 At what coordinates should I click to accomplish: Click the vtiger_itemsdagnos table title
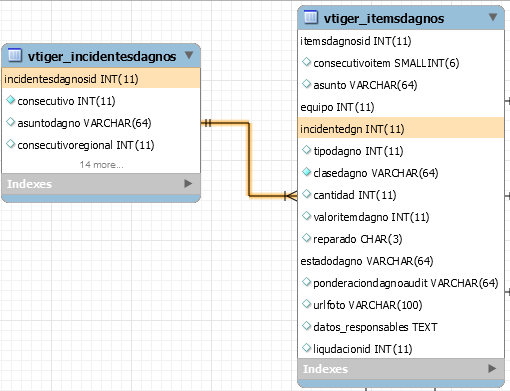coord(384,18)
